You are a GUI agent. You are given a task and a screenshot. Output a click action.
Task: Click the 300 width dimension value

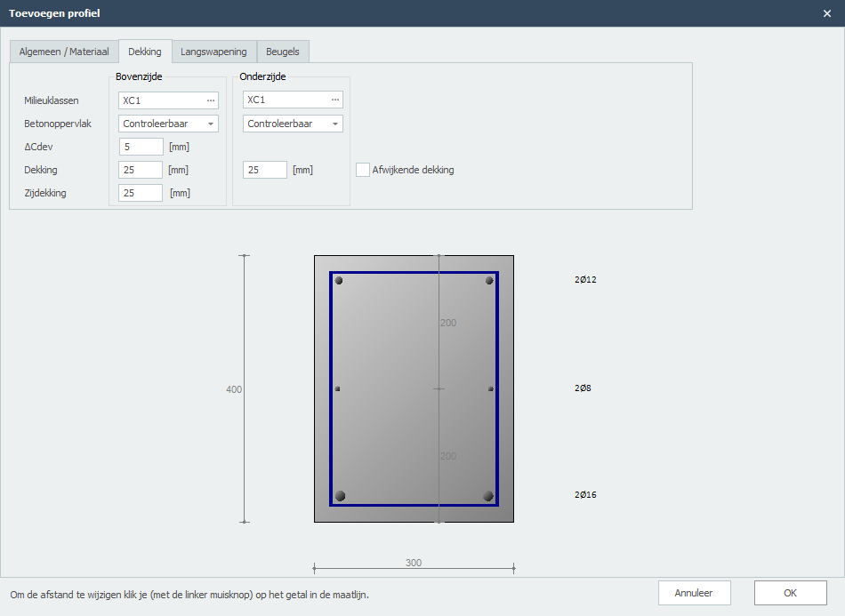pyautogui.click(x=414, y=563)
